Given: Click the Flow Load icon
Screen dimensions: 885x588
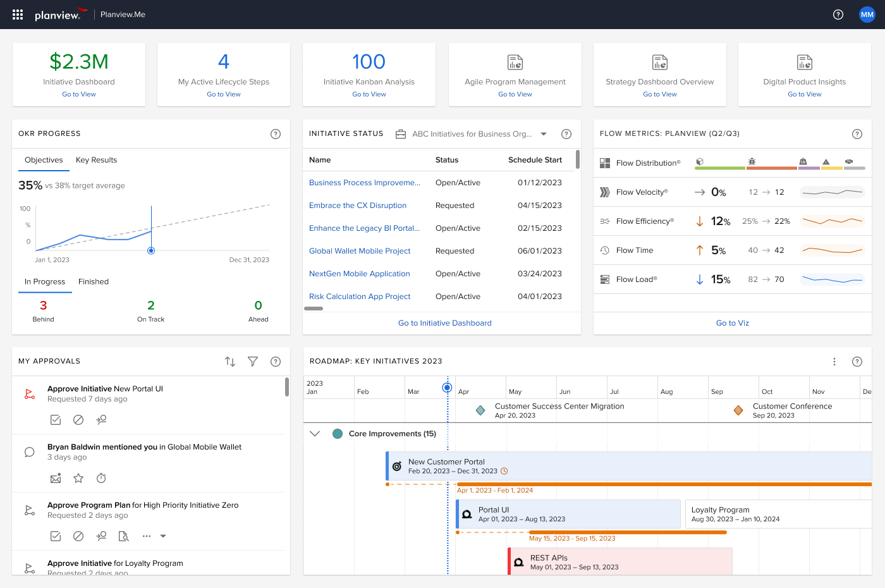Looking at the screenshot, I should 605,279.
